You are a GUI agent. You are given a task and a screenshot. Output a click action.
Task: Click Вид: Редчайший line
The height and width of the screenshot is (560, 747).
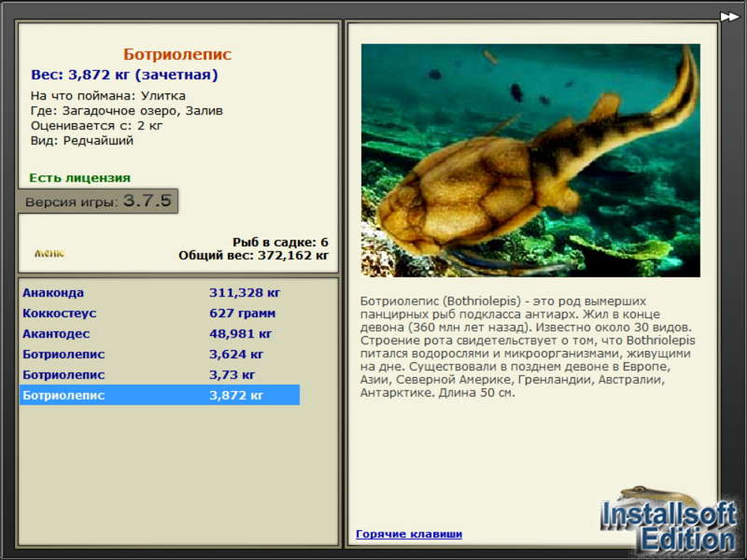(82, 141)
